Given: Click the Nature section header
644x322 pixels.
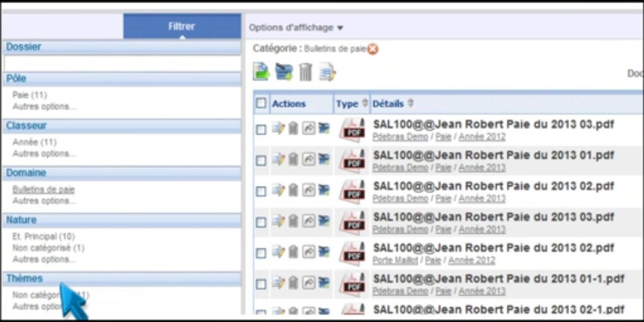Looking at the screenshot, I should click(x=122, y=220).
